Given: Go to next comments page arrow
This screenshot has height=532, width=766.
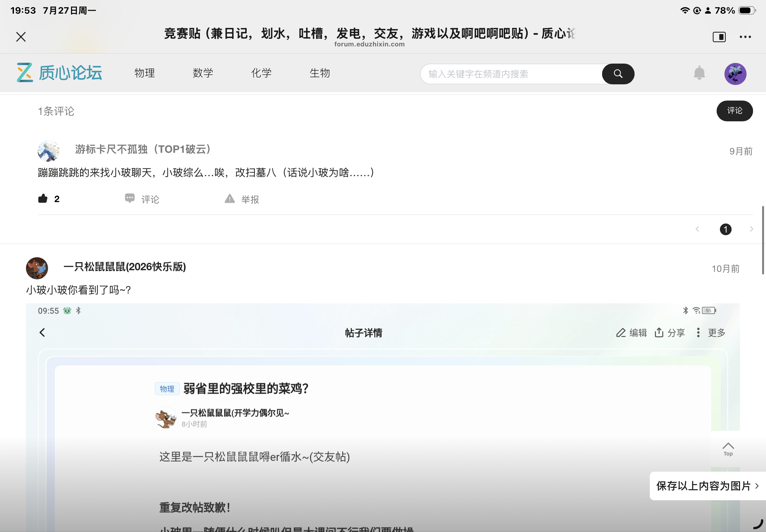Looking at the screenshot, I should (751, 229).
